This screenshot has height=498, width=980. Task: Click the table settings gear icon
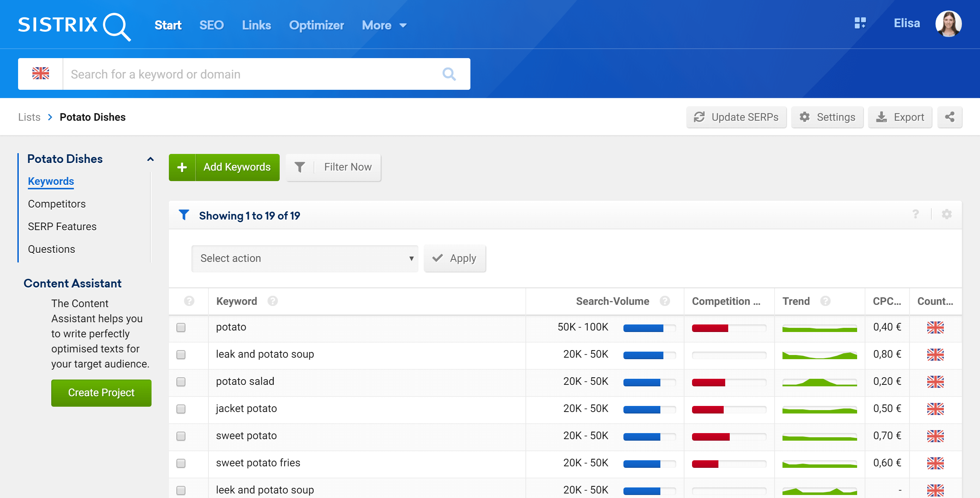coord(946,214)
